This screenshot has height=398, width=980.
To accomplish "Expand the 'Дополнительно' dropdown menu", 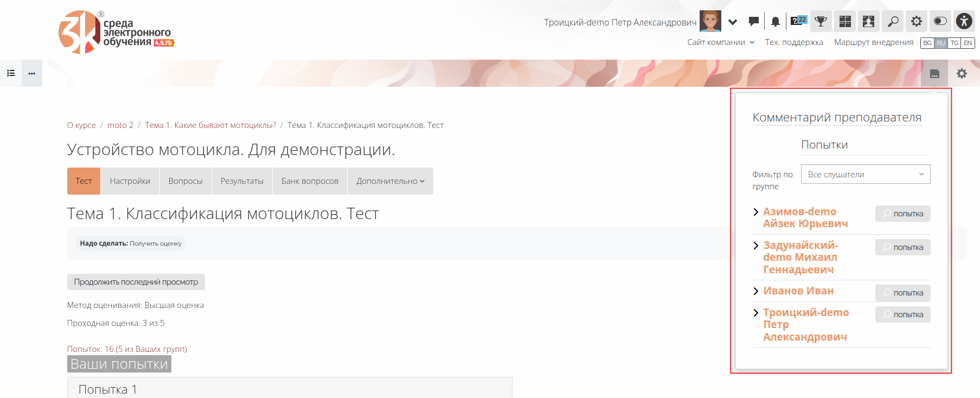I will [x=390, y=181].
